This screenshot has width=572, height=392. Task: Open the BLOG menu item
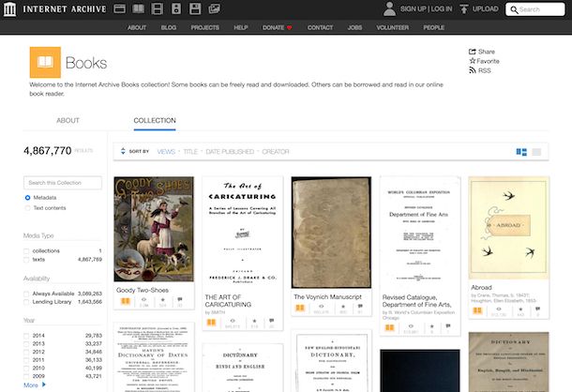(x=169, y=27)
